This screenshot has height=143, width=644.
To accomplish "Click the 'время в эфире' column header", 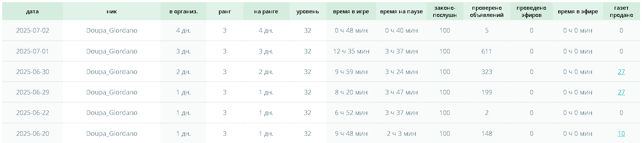I will tap(578, 11).
